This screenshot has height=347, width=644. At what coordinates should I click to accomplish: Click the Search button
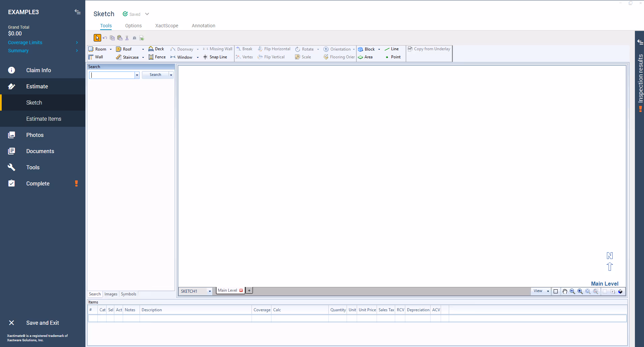(x=155, y=75)
